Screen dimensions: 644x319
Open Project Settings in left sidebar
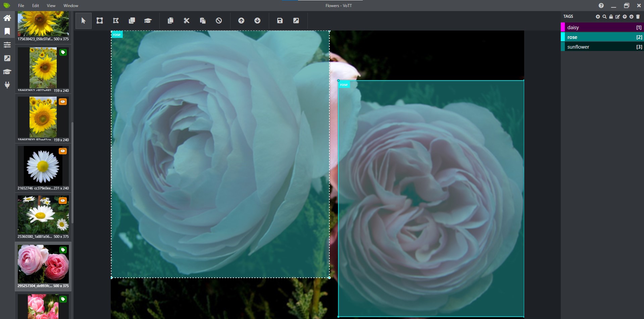click(7, 45)
